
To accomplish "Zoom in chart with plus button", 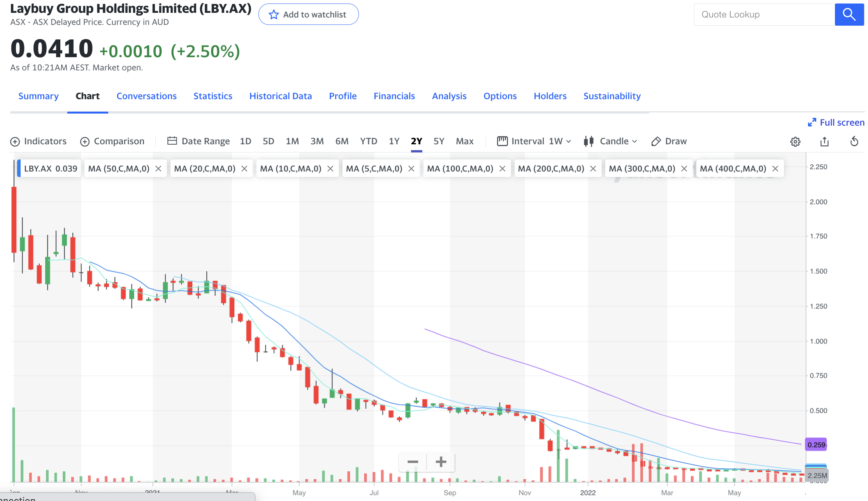I will pos(441,462).
